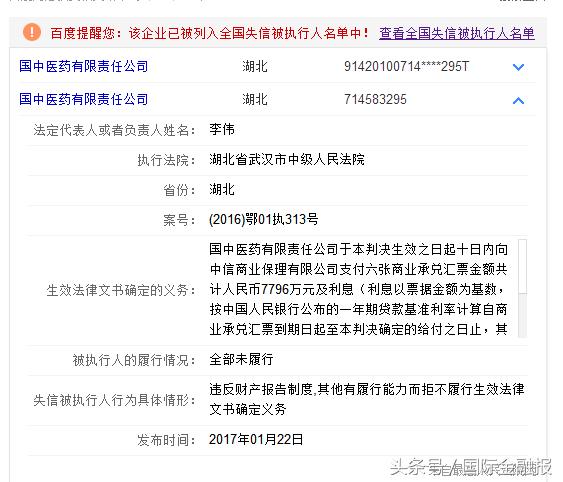Click the 91420100714****295T code
This screenshot has height=482, width=563.
(406, 66)
